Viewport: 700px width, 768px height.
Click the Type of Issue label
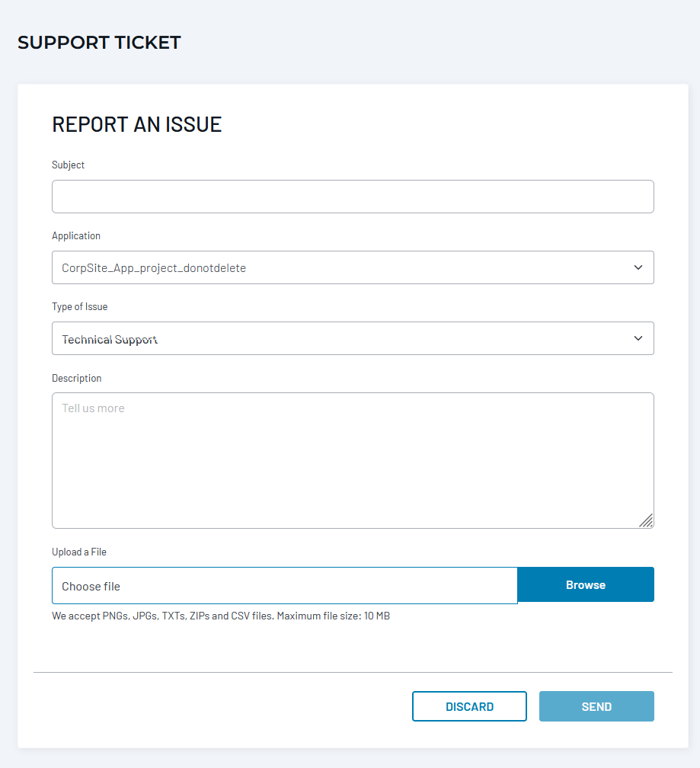click(80, 307)
